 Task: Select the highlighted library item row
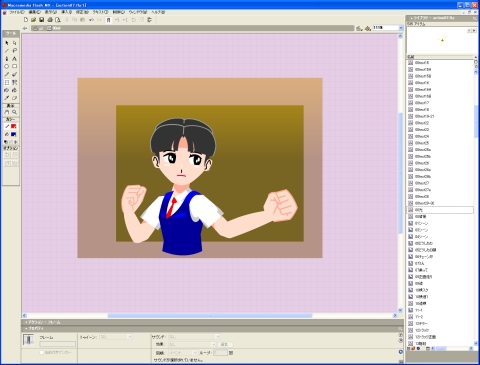(440, 210)
